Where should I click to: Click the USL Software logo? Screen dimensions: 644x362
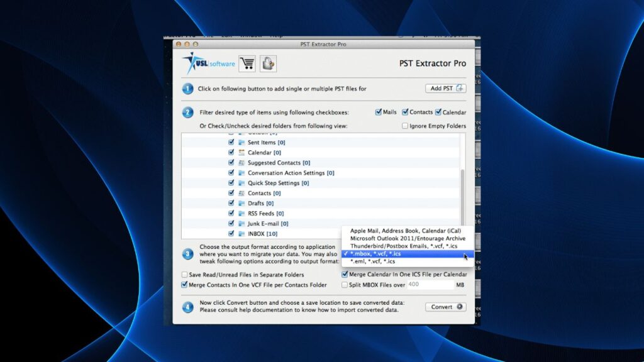pos(208,63)
